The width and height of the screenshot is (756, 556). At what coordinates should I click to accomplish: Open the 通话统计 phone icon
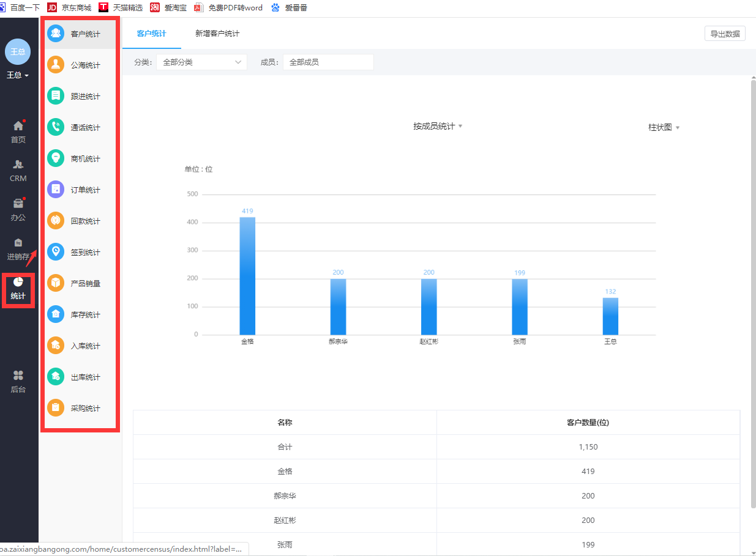pyautogui.click(x=56, y=127)
